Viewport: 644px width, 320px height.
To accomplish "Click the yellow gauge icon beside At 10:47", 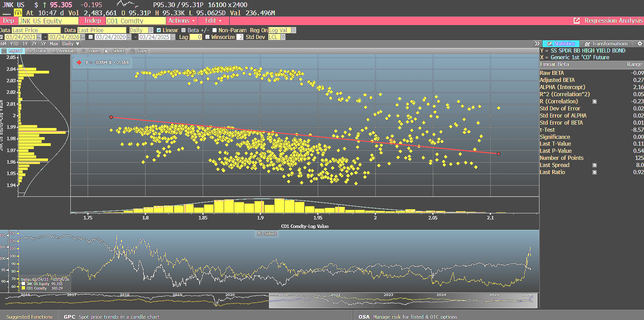I will point(18,13).
